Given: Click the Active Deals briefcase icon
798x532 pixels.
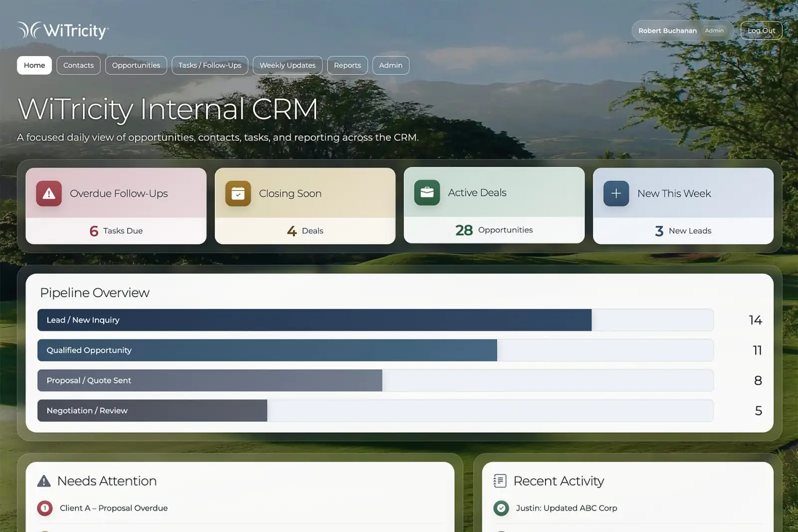Looking at the screenshot, I should [x=427, y=192].
